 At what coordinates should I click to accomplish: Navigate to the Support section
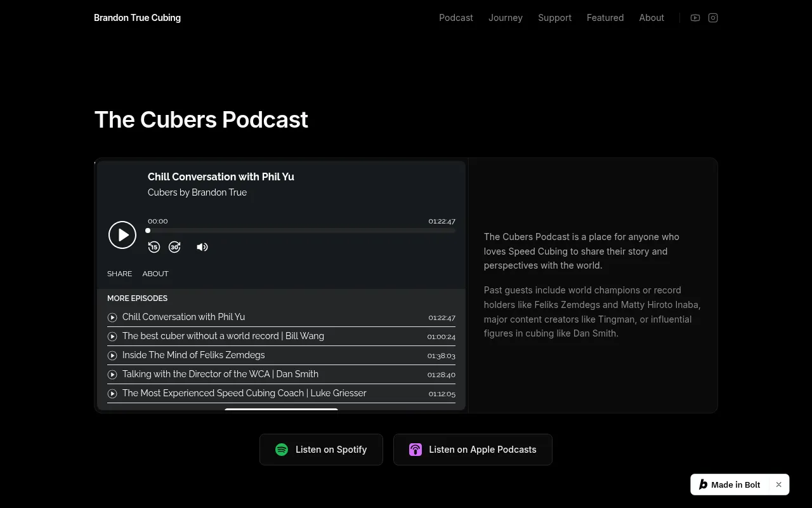[x=554, y=18]
